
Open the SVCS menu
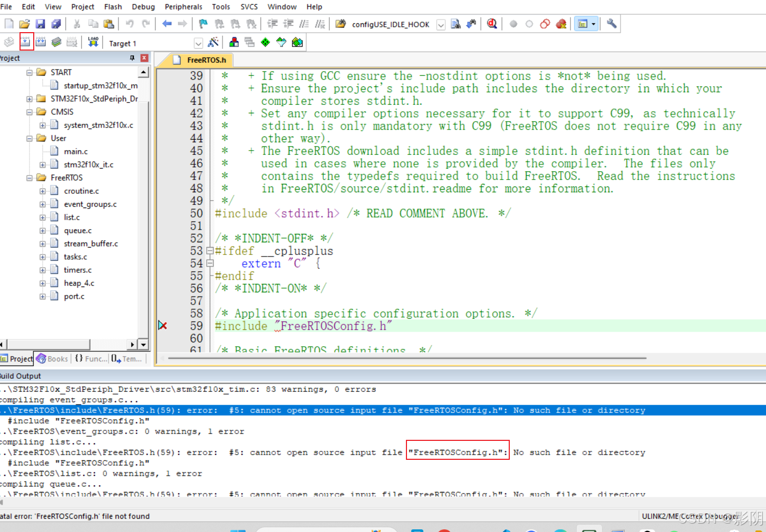tap(249, 6)
